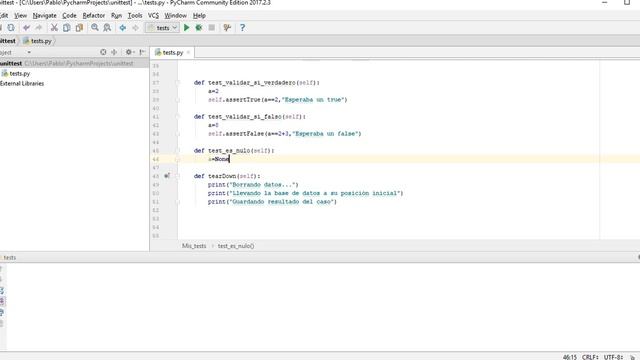Open the View menu
This screenshot has height=360, width=640.
coord(20,16)
